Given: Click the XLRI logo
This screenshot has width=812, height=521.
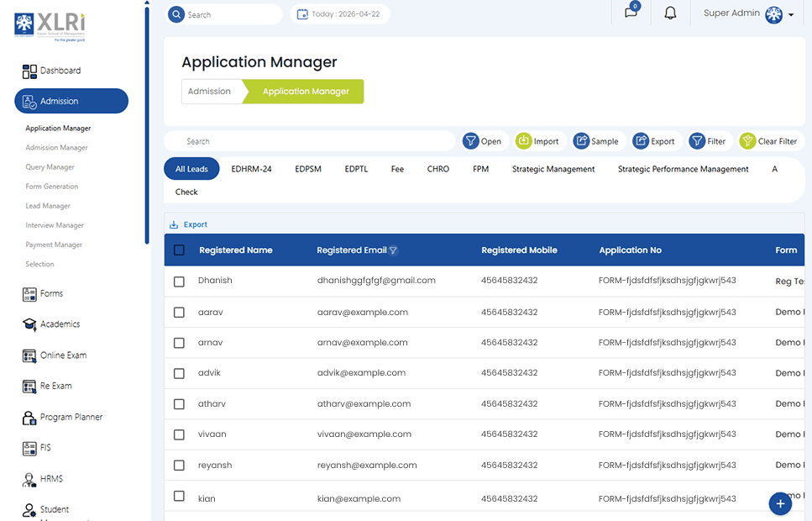Looking at the screenshot, I should [x=50, y=26].
